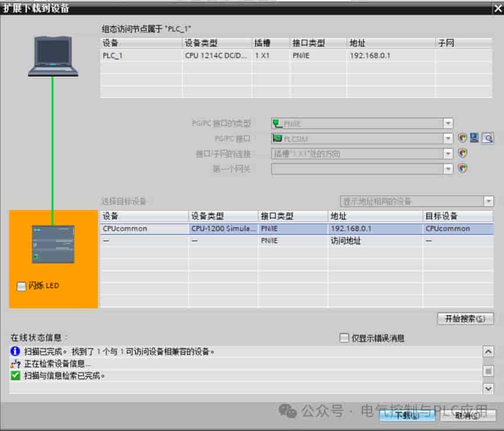
Task: Click the 下载 button
Action: (407, 416)
